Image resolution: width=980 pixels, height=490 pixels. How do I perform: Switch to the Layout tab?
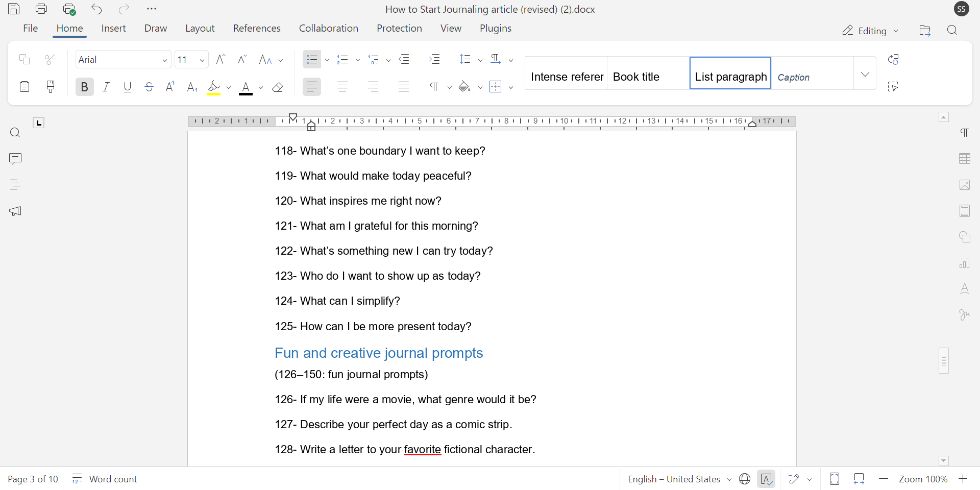(200, 29)
